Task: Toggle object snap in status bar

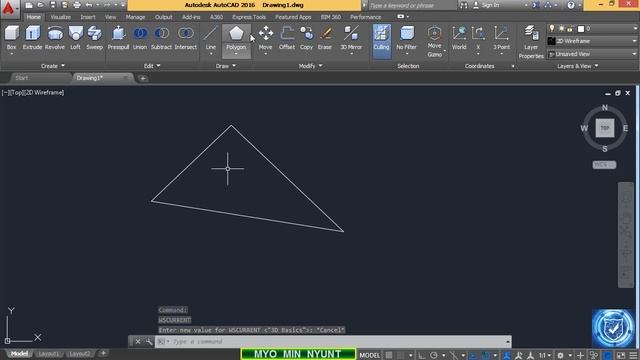Action: point(486,355)
